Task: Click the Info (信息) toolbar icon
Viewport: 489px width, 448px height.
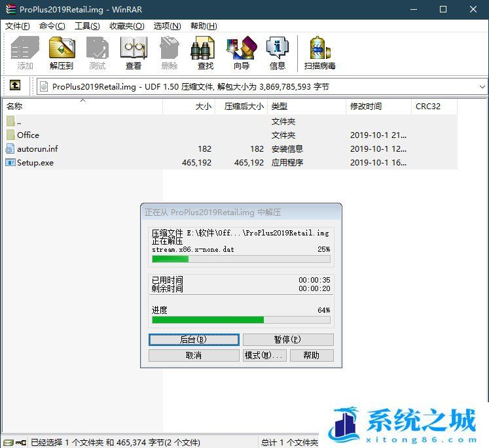Action: point(278,53)
